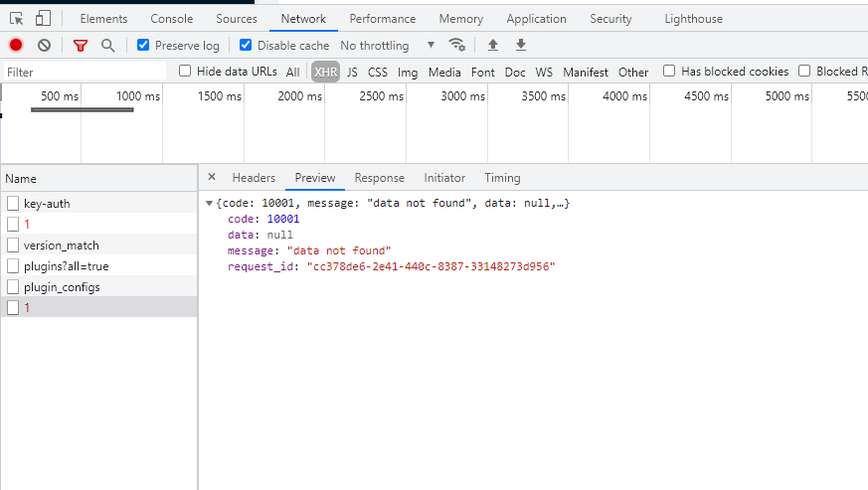Viewport: 868px width, 490px height.
Task: Select the Preview tab
Action: pos(315,178)
